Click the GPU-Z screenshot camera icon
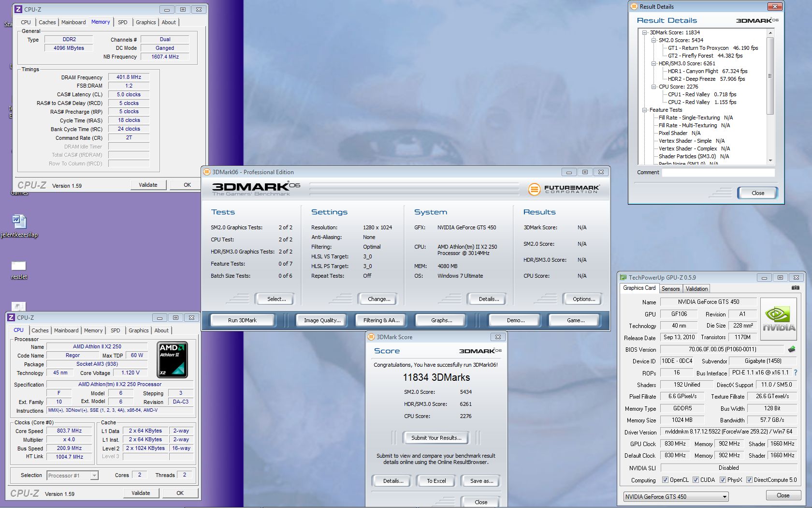 (x=795, y=288)
